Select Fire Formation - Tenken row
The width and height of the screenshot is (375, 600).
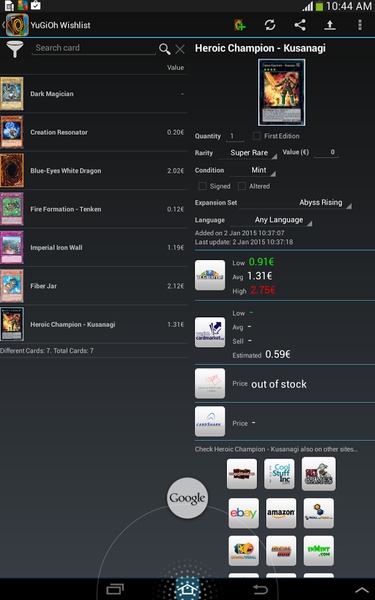point(94,209)
